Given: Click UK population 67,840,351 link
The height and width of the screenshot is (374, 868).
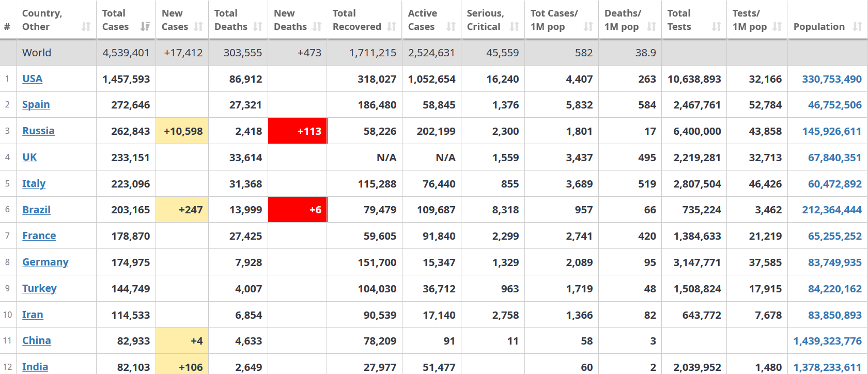Looking at the screenshot, I should click(x=835, y=158).
